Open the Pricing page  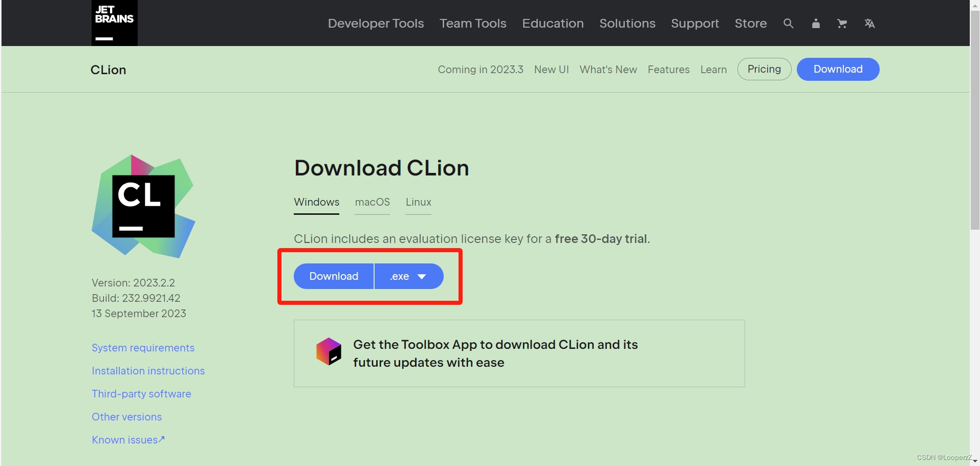pos(764,69)
